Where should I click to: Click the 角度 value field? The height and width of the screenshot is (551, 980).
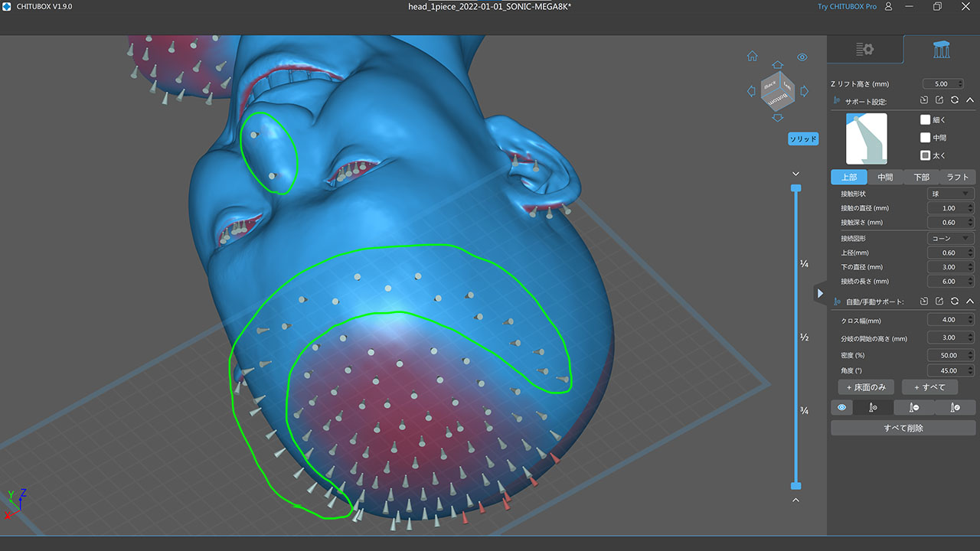coord(950,371)
